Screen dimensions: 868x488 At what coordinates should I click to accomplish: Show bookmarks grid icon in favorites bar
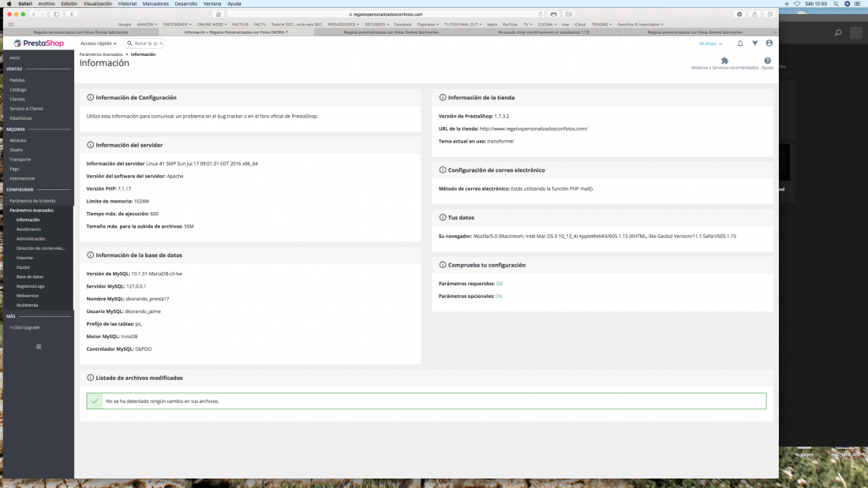(10, 24)
